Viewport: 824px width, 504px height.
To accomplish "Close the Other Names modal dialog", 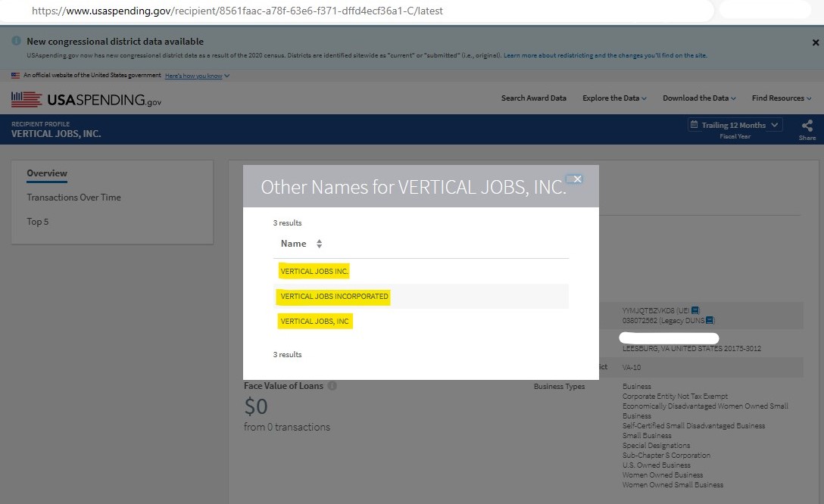I will (x=577, y=179).
